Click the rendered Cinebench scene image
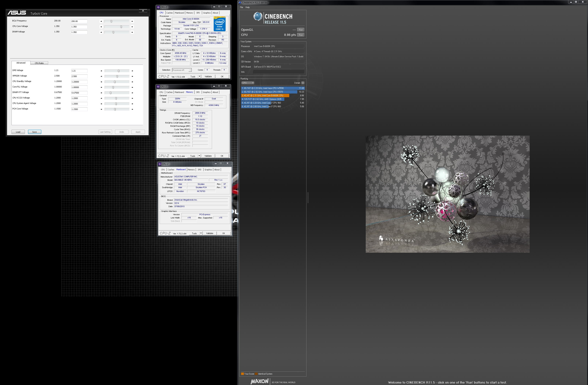Image resolution: width=588 pixels, height=385 pixels. tap(447, 194)
